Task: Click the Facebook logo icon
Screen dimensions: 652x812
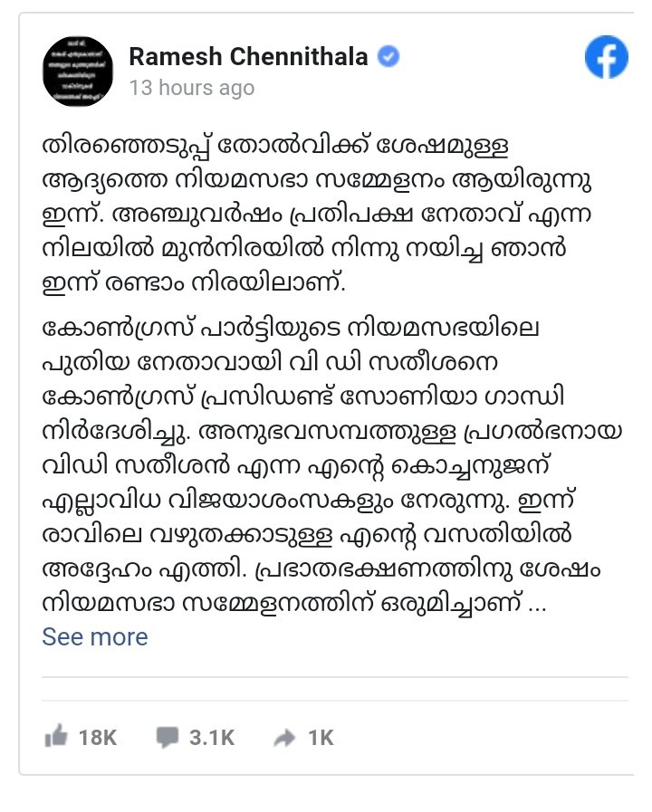Action: (607, 60)
